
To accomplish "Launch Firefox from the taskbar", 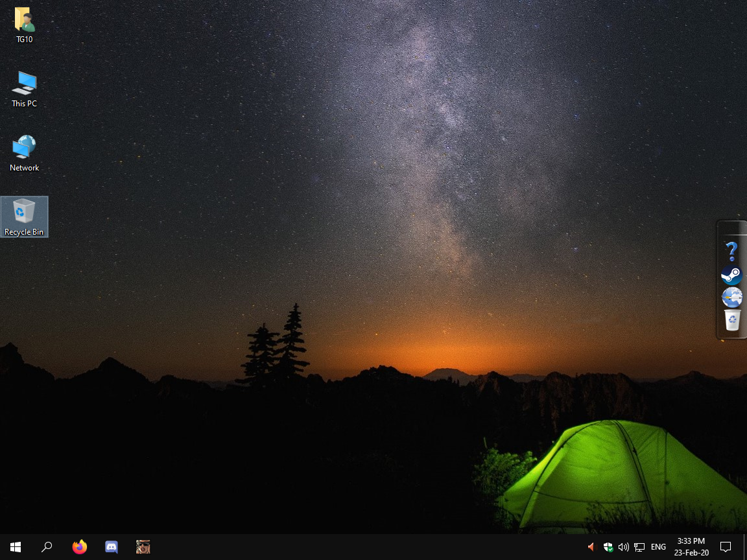I will [x=80, y=546].
